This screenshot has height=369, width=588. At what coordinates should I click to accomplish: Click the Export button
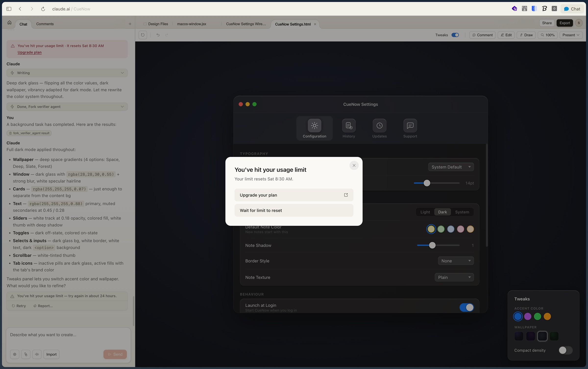tap(565, 23)
